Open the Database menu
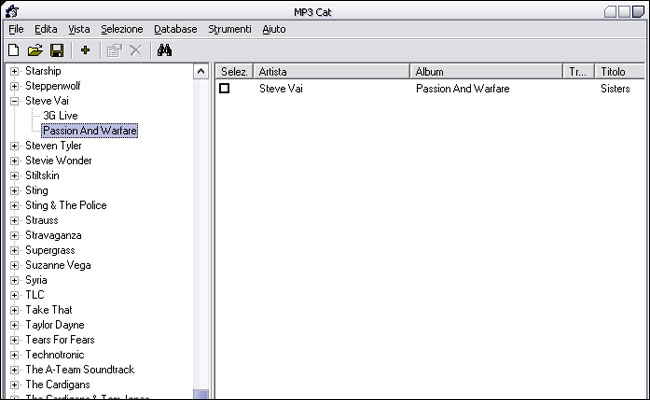 coord(175,30)
